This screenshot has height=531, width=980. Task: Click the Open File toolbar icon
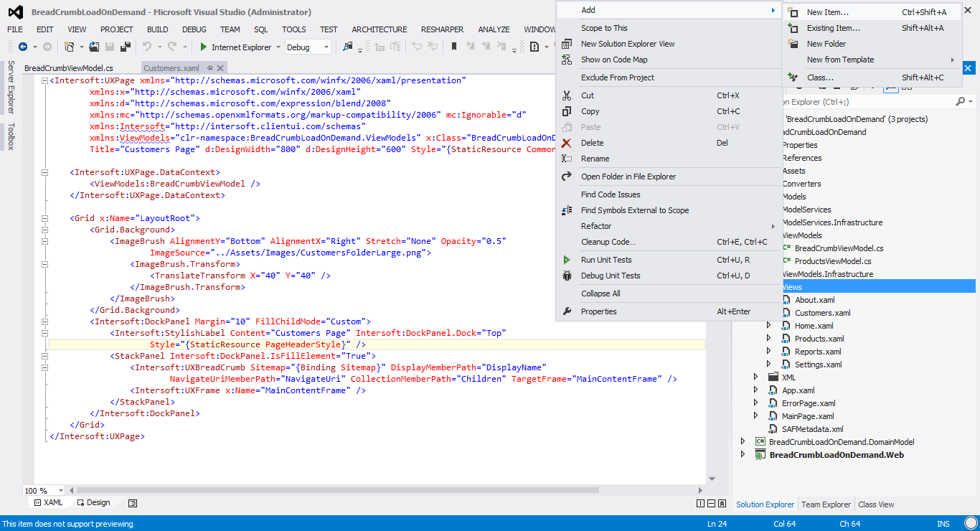95,47
